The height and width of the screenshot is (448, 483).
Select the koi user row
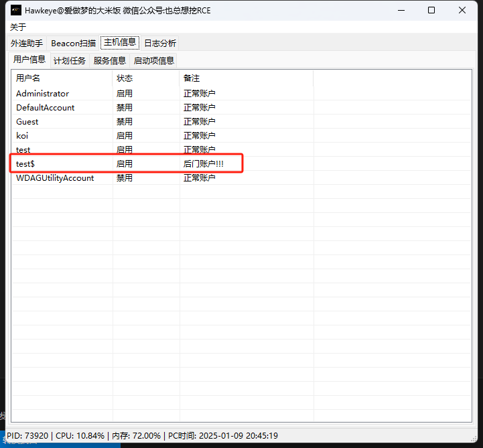point(241,135)
